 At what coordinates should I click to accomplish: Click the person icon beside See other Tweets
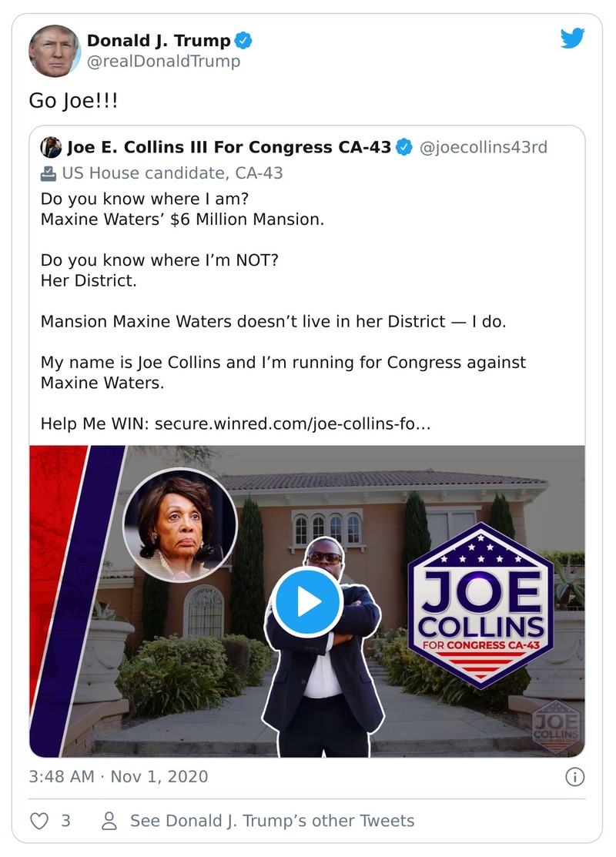(109, 820)
